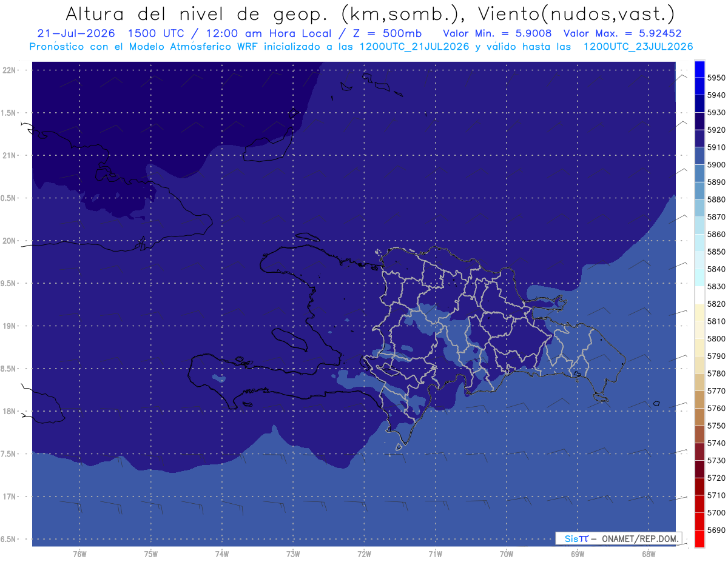Screen dimensions: 728x562
Task: Click the 20N latitude label
Action: tap(10, 241)
